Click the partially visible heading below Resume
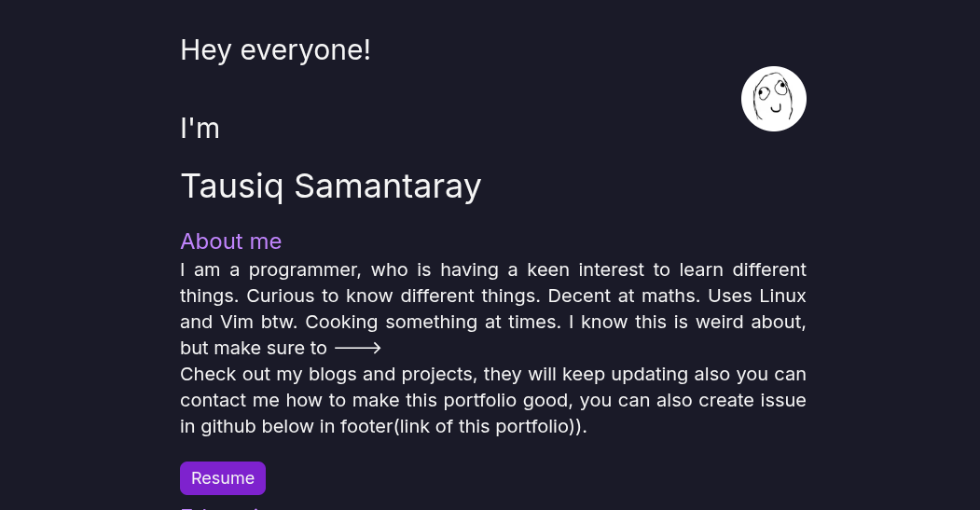This screenshot has height=510, width=980. tap(224, 506)
